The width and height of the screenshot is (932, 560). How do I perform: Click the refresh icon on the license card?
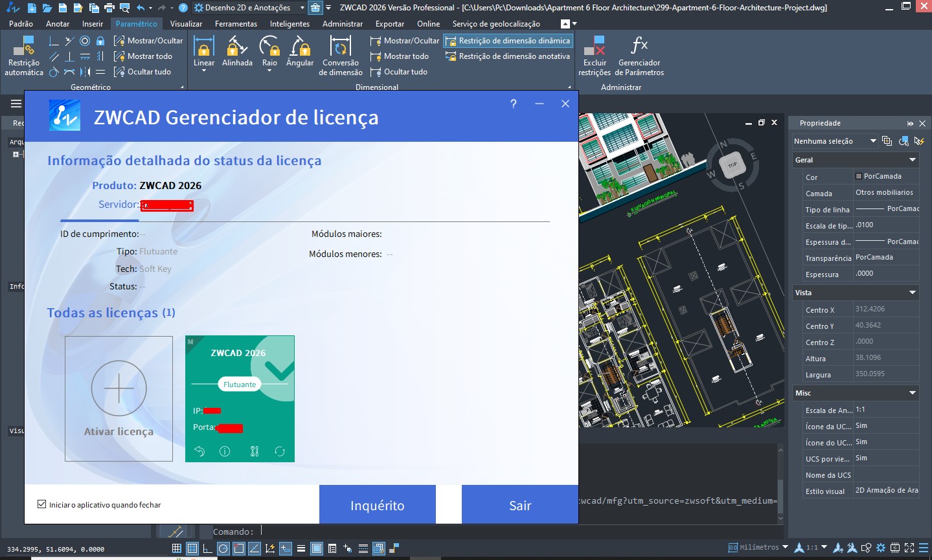point(280,451)
